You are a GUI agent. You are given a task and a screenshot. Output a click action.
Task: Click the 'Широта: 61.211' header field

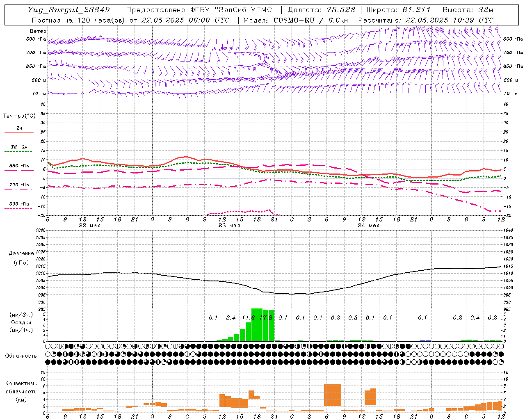[399, 10]
